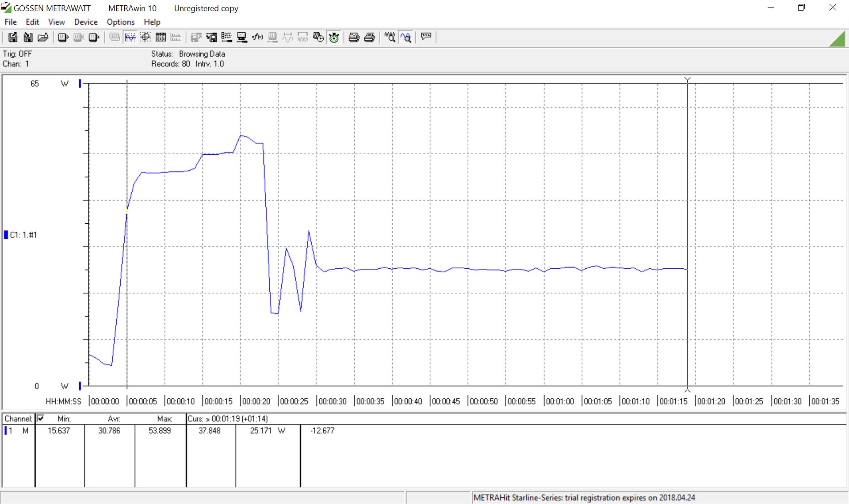Switch to the crosshair XY view icon

pyautogui.click(x=145, y=38)
